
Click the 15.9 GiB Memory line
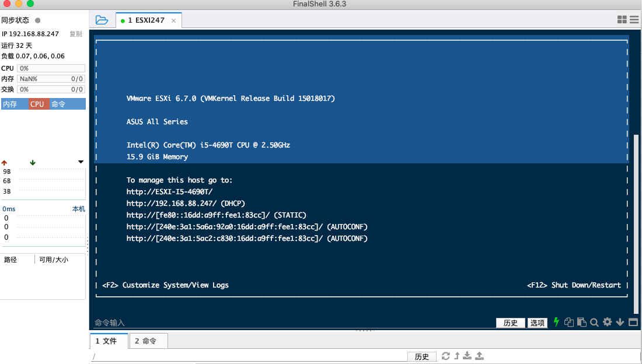tap(157, 157)
